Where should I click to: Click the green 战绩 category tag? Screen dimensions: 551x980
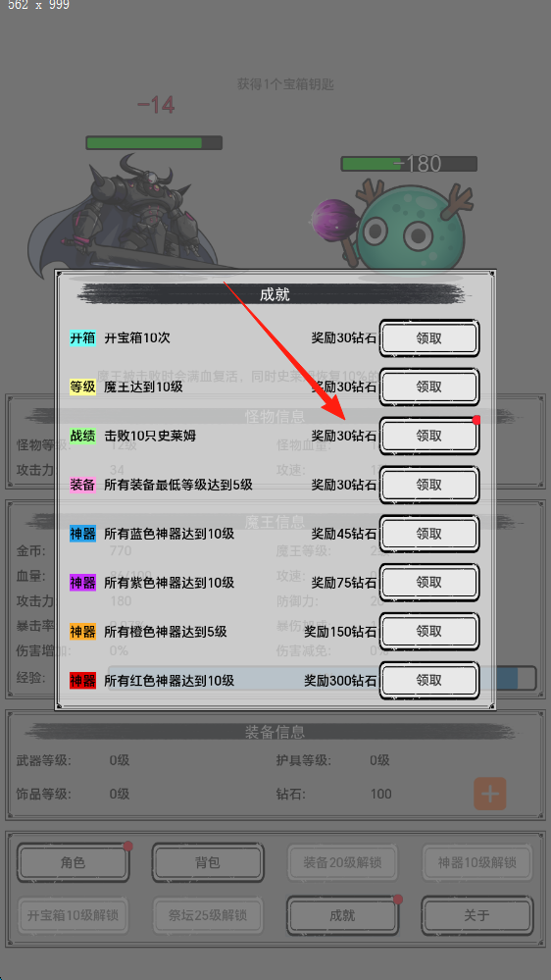click(82, 436)
